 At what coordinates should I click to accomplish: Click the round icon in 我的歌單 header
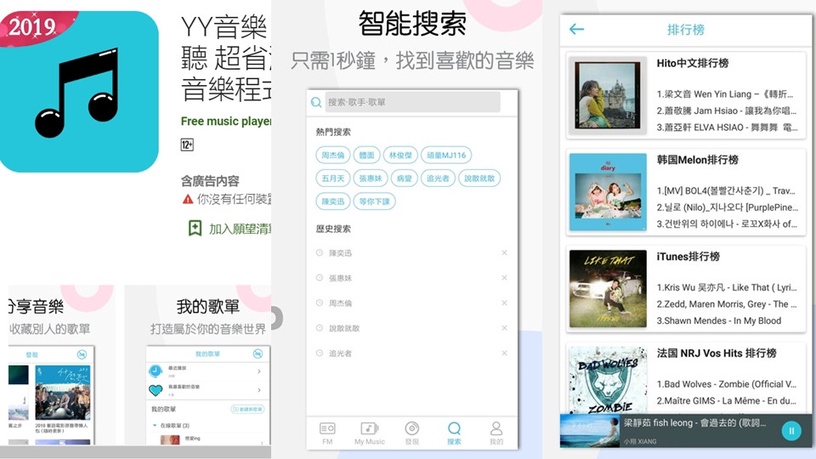(x=258, y=354)
